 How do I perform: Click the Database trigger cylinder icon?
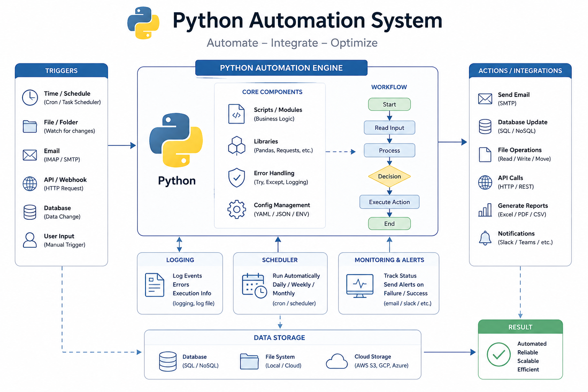pyautogui.click(x=30, y=212)
